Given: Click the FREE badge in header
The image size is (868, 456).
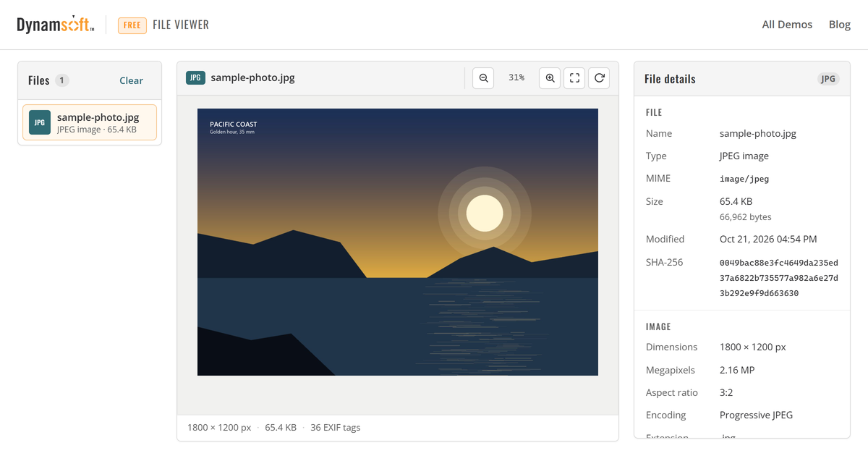Looking at the screenshot, I should coord(132,25).
